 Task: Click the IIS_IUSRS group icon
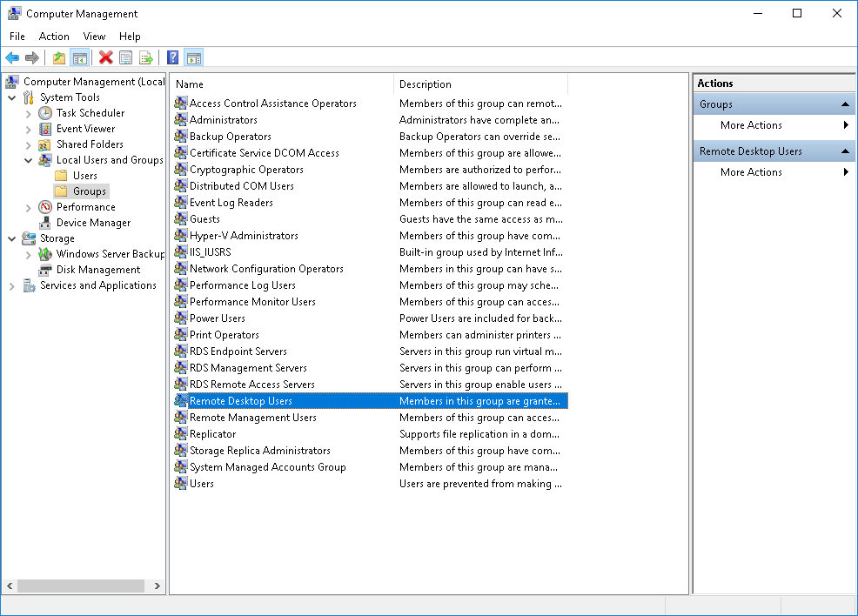tap(181, 251)
